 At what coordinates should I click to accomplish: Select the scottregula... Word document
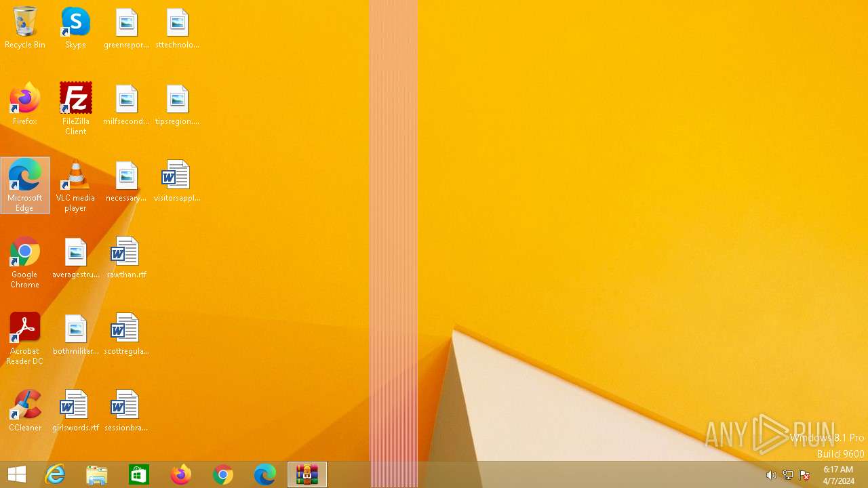tap(126, 334)
